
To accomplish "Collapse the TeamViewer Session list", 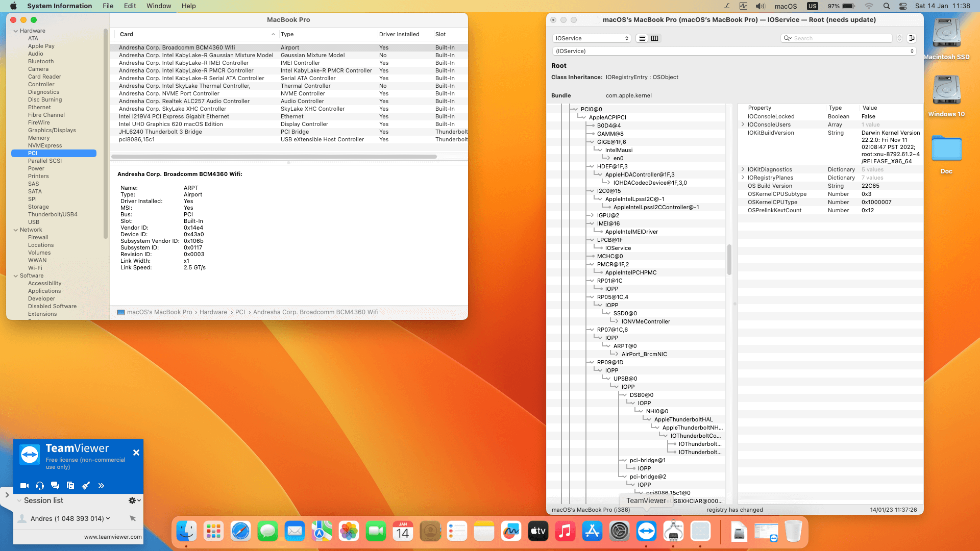I will click(x=19, y=500).
